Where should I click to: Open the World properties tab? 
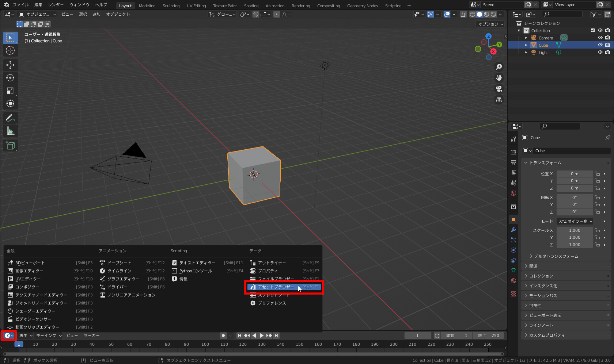click(x=513, y=193)
